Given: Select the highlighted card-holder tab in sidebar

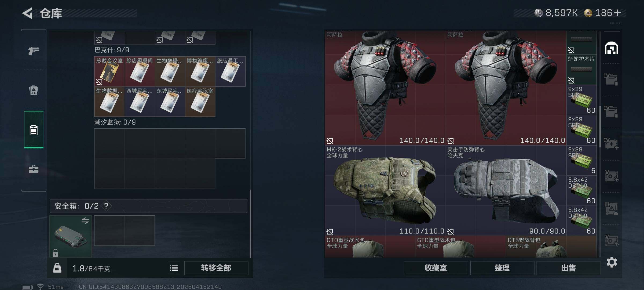Looking at the screenshot, I should [34, 129].
